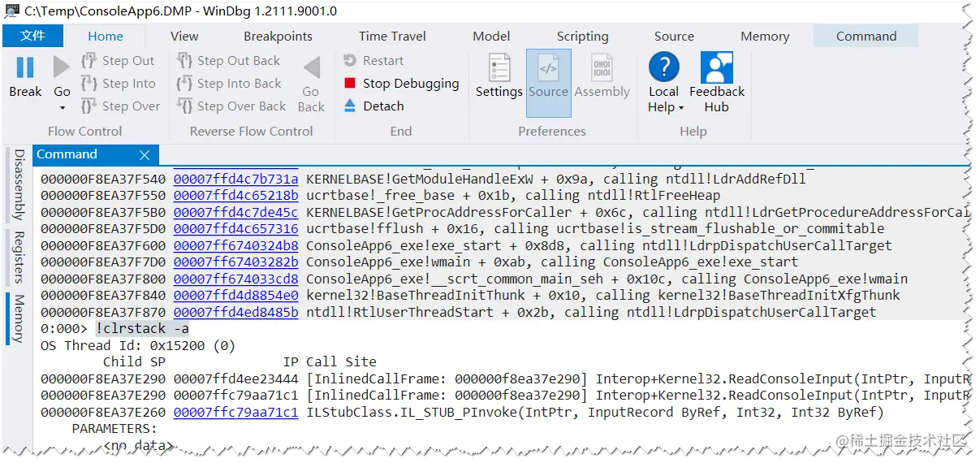Image resolution: width=980 pixels, height=463 pixels.
Task: Click Step Over Back
Action: click(231, 106)
